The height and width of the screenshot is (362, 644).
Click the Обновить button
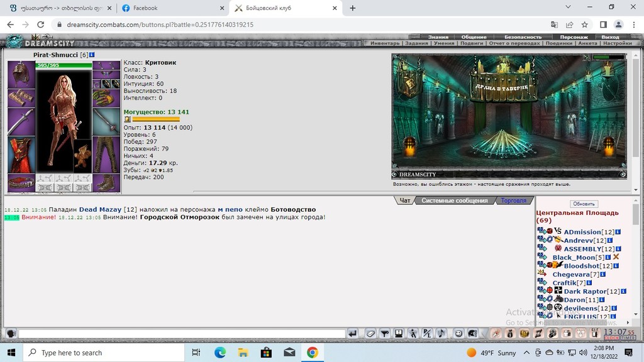coord(584,204)
